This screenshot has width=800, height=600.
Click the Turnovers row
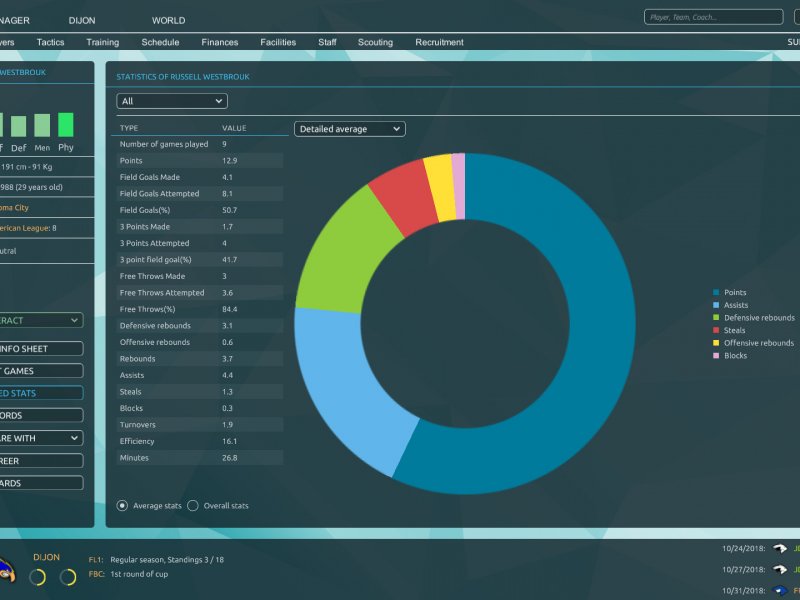click(200, 424)
